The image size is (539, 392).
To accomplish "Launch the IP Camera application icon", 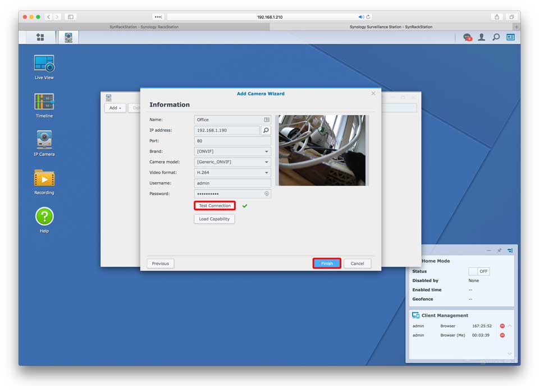I will pyautogui.click(x=44, y=140).
